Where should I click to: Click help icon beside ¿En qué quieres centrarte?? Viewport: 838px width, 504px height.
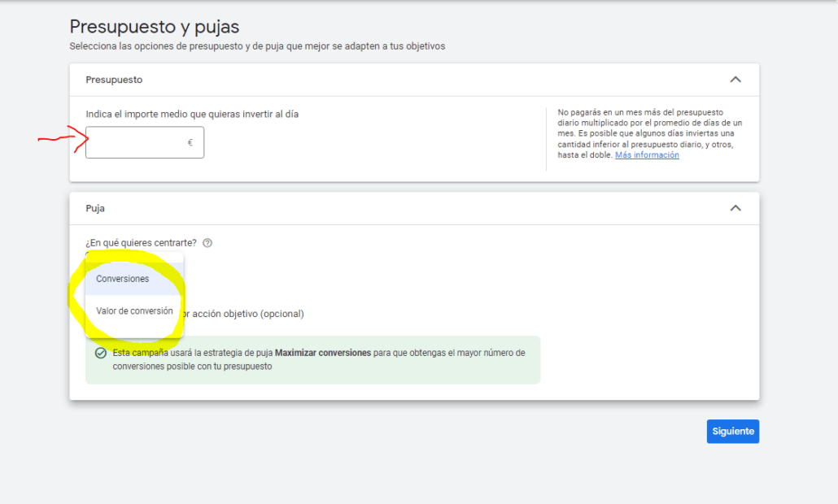click(207, 243)
